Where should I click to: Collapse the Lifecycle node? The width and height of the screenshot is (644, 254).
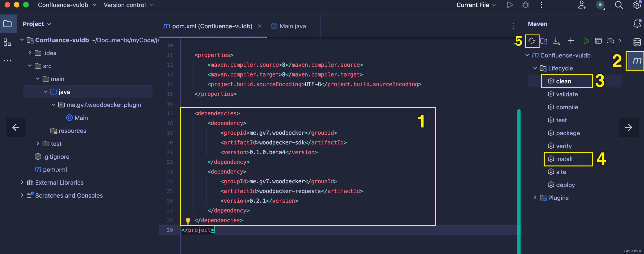pos(535,68)
